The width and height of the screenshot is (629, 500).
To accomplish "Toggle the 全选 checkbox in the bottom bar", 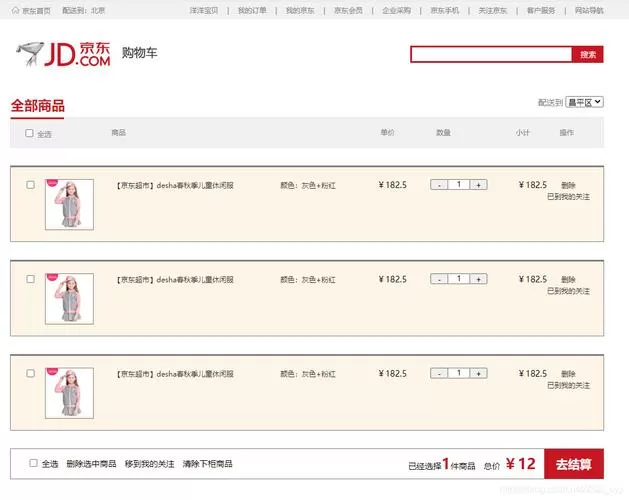I will pos(34,463).
